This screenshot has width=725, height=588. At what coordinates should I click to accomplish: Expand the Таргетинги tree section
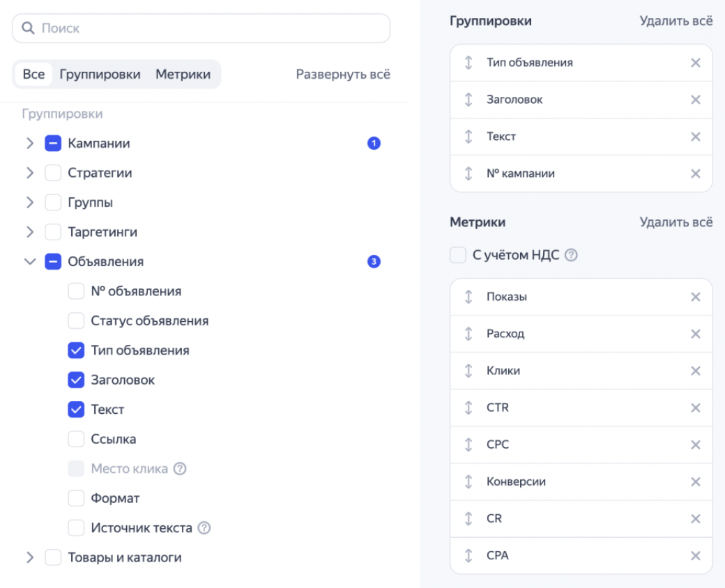click(30, 232)
